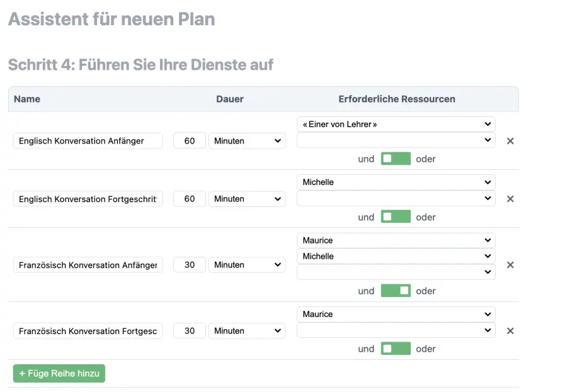Open Michelle dropdown in Französisch Anfänger row
The width and height of the screenshot is (567, 392).
396,256
